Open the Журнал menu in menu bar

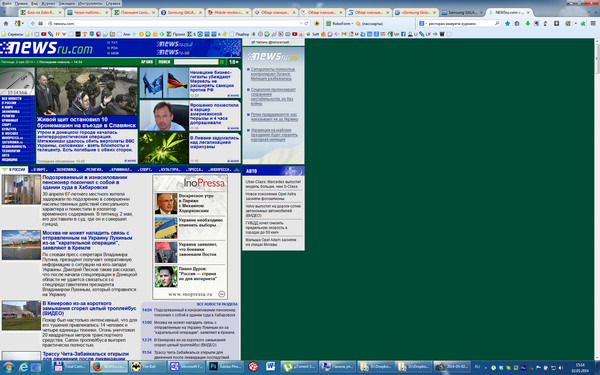tap(48, 3)
